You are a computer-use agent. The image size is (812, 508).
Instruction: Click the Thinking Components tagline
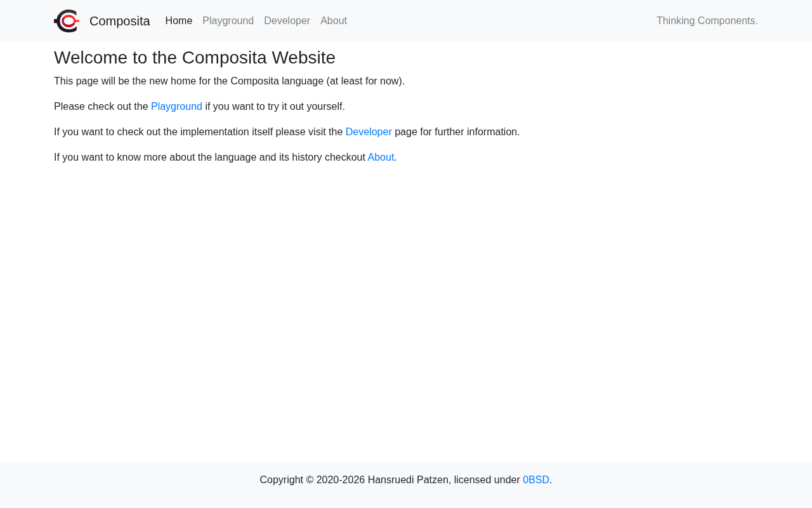[x=707, y=21]
